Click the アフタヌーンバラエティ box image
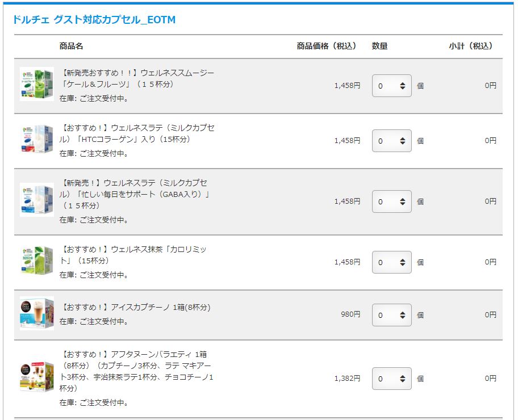 37,377
